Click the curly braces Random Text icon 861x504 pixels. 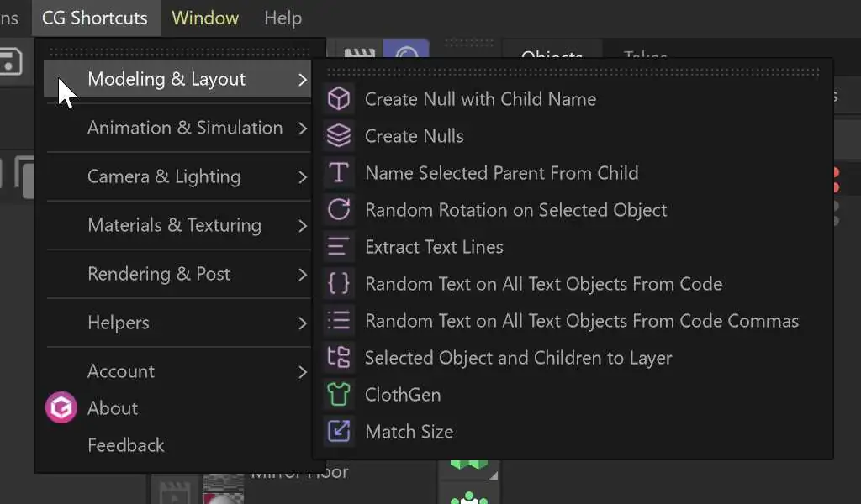pyautogui.click(x=339, y=284)
